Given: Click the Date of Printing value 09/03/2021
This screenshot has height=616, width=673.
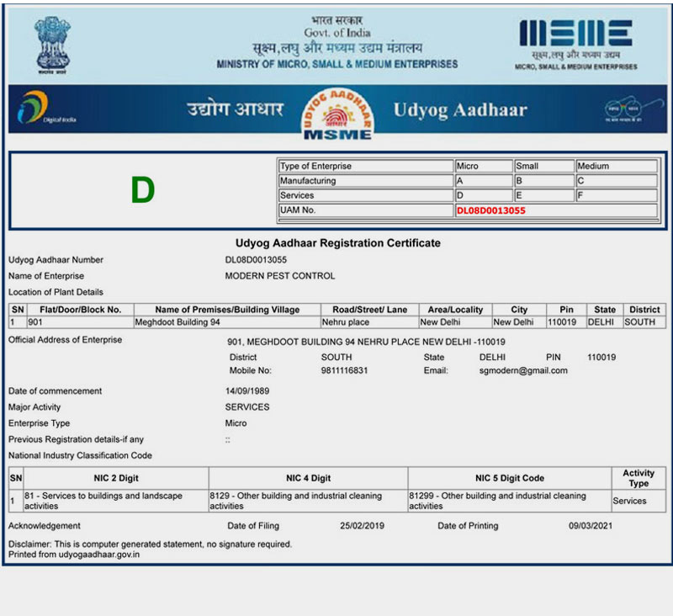Looking at the screenshot, I should click(x=593, y=526).
